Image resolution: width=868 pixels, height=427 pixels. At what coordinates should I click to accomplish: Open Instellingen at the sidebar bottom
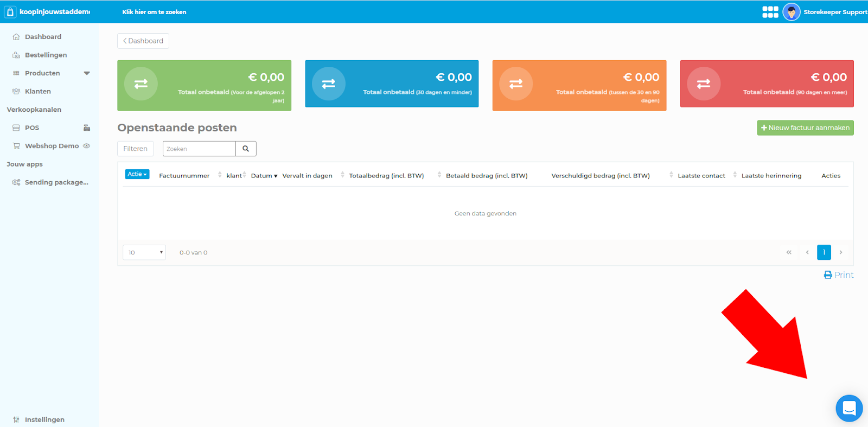[x=44, y=419]
